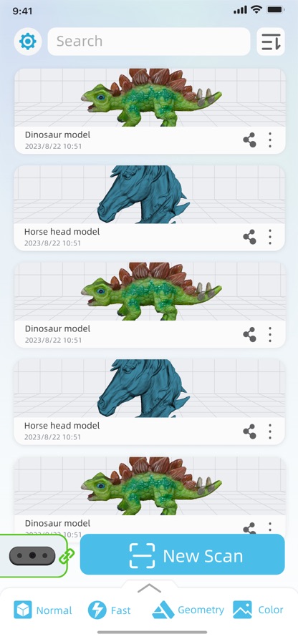Open the sort order list icon
Image resolution: width=298 pixels, height=644 pixels.
(x=271, y=42)
